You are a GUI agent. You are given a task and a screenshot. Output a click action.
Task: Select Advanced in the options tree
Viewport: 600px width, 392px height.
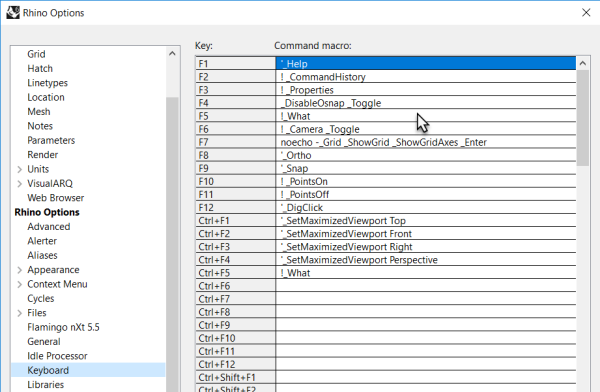coord(49,227)
